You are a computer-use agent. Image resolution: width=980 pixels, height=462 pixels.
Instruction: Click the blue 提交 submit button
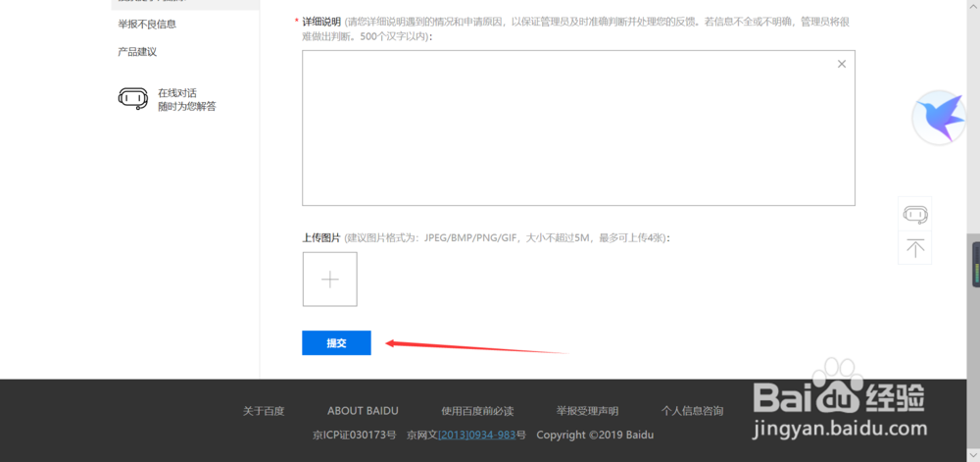336,342
